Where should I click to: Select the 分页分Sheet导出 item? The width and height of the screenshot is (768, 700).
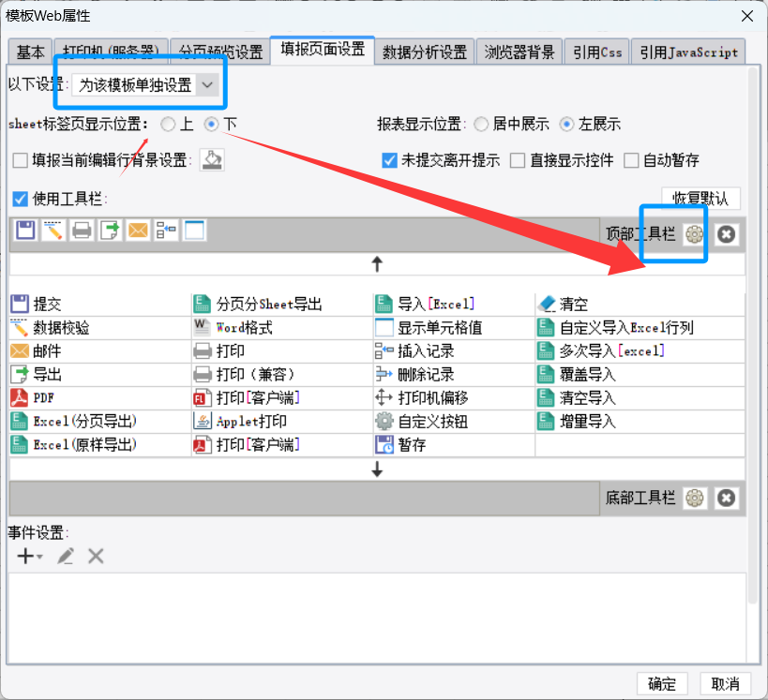click(282, 304)
